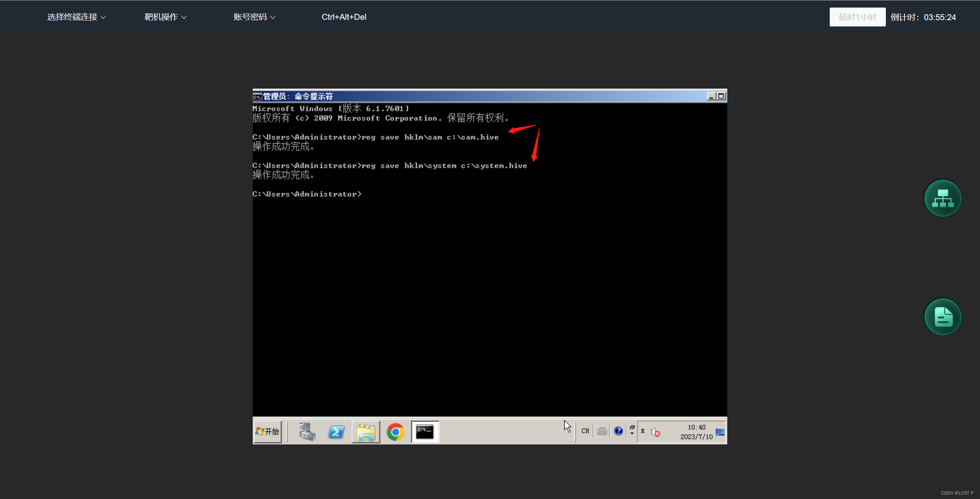Open Windows Explorer folder icon
This screenshot has width=980, height=499.
[366, 432]
